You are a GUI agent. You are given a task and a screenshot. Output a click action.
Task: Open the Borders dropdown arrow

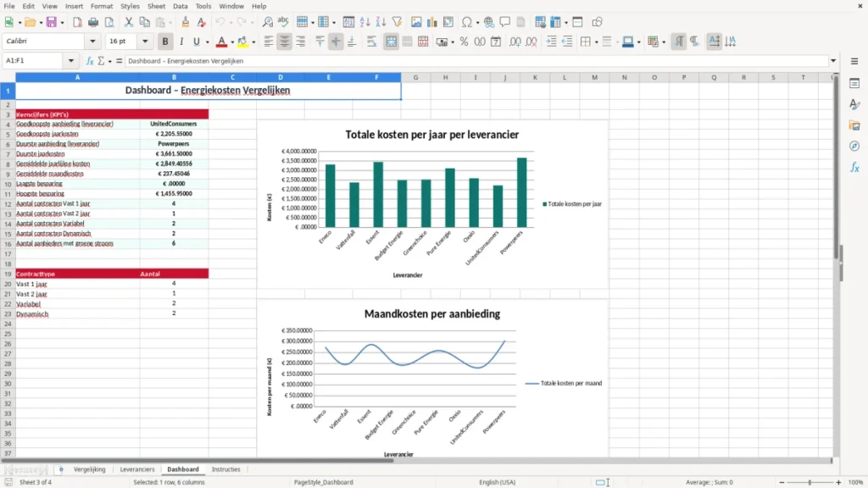coord(596,42)
